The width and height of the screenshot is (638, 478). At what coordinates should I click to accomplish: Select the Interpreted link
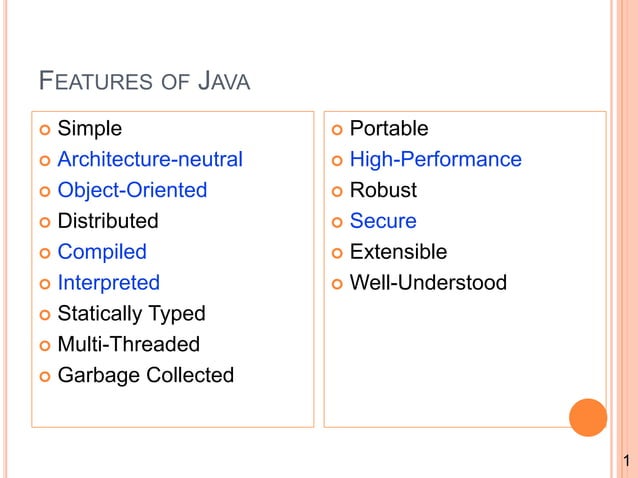[109, 283]
